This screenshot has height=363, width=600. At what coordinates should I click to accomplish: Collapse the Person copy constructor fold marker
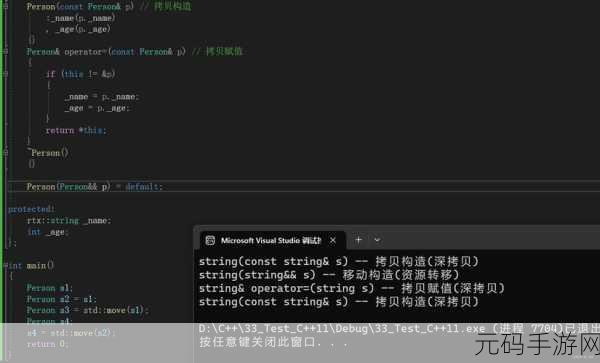(x=5, y=7)
